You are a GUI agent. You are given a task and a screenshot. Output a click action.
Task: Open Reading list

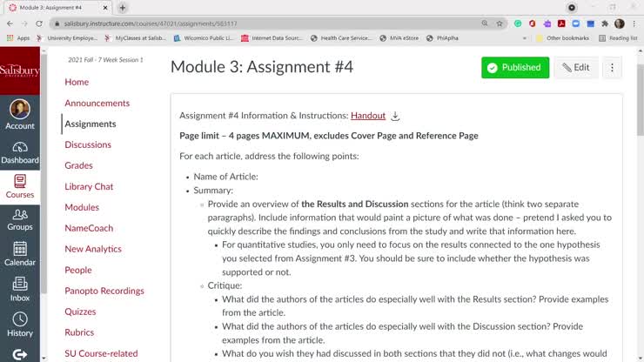tap(618, 38)
